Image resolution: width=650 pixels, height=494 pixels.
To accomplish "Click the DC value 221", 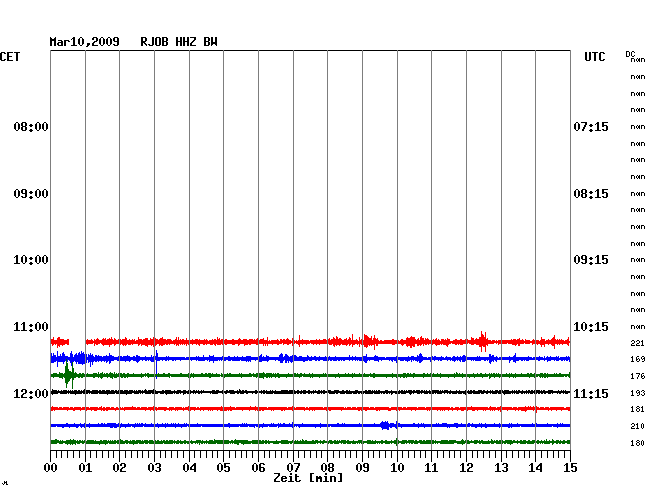I will (638, 343).
